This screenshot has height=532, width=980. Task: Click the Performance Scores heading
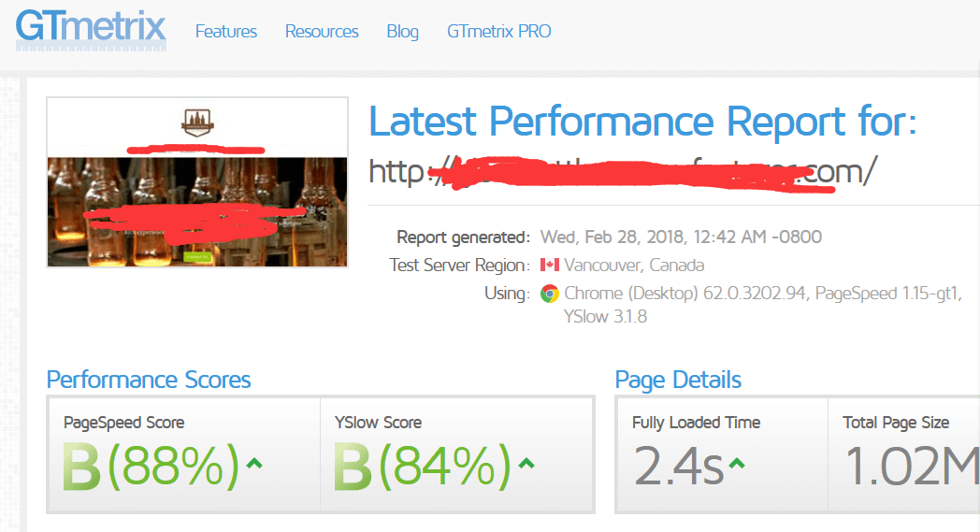[149, 380]
